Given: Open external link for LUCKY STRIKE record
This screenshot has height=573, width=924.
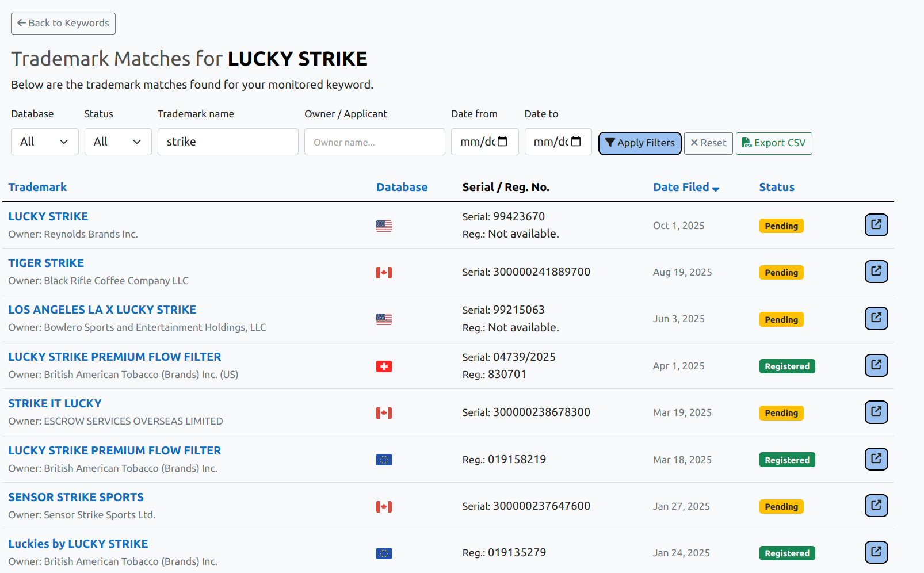Looking at the screenshot, I should click(x=876, y=225).
